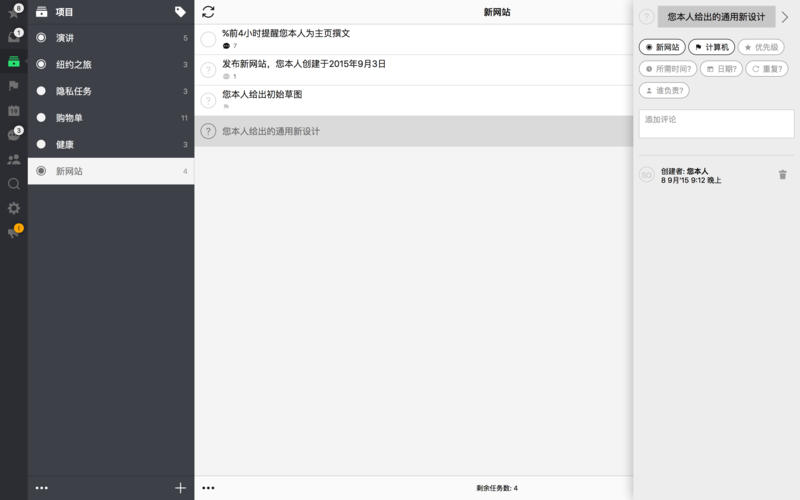Select the 隐私任务 project
The height and width of the screenshot is (500, 800).
click(111, 91)
